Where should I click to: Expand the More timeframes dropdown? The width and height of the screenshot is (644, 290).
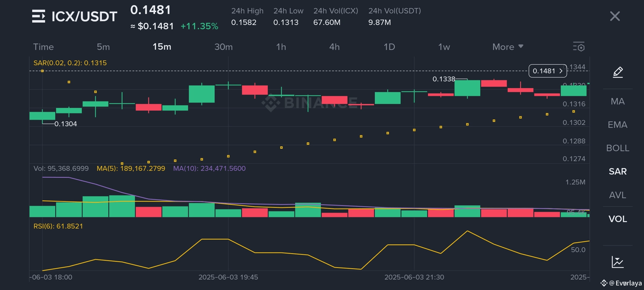point(508,47)
